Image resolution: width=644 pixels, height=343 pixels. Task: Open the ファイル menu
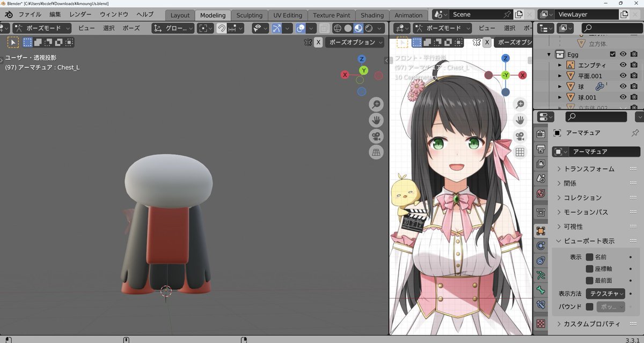(x=30, y=14)
